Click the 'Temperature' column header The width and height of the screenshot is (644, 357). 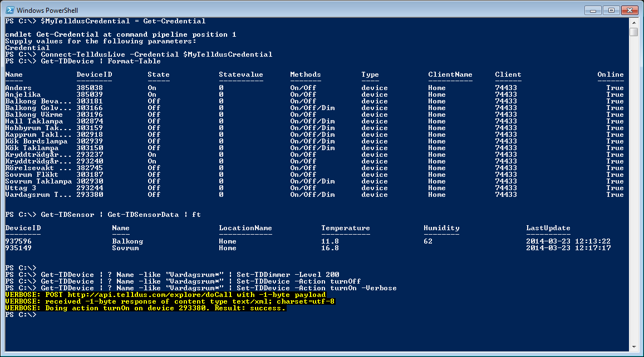pos(346,228)
